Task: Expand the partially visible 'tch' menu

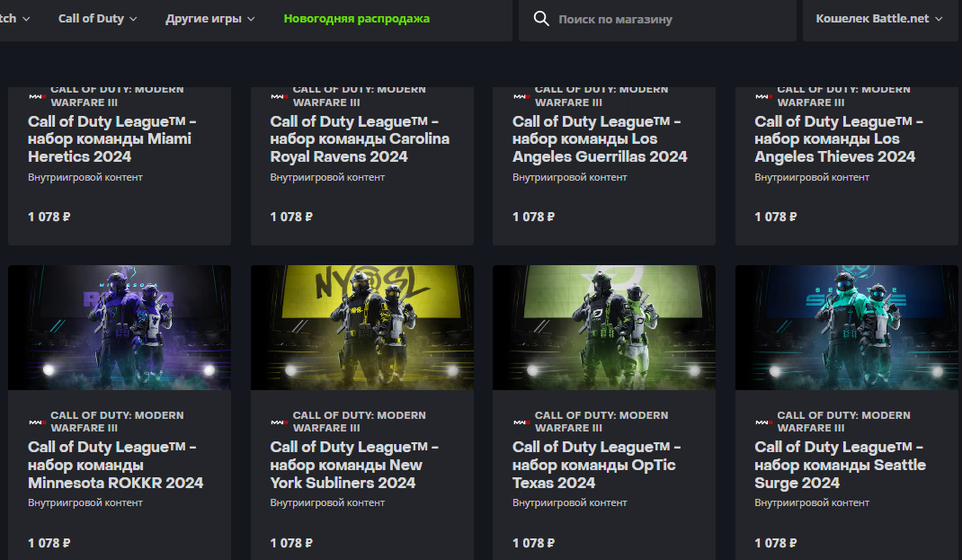Action: click(14, 18)
